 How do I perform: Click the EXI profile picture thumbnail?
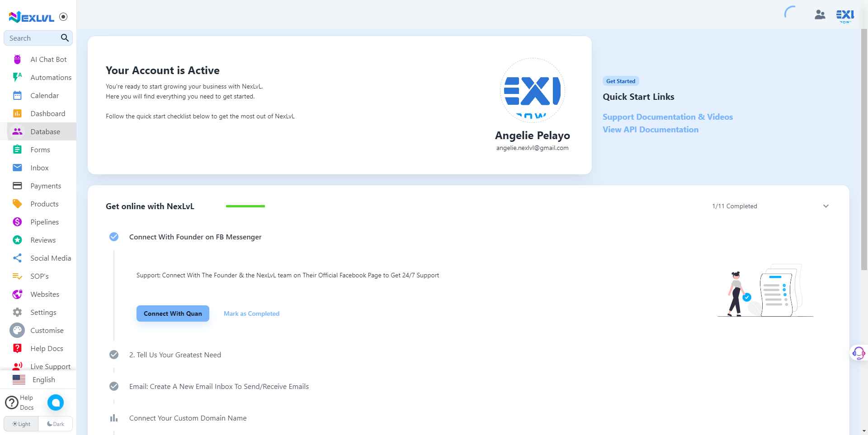point(532,90)
